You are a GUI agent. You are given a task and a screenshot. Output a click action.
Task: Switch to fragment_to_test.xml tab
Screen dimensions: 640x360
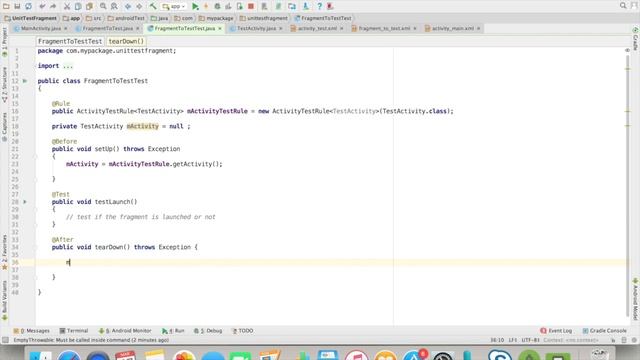pyautogui.click(x=384, y=29)
